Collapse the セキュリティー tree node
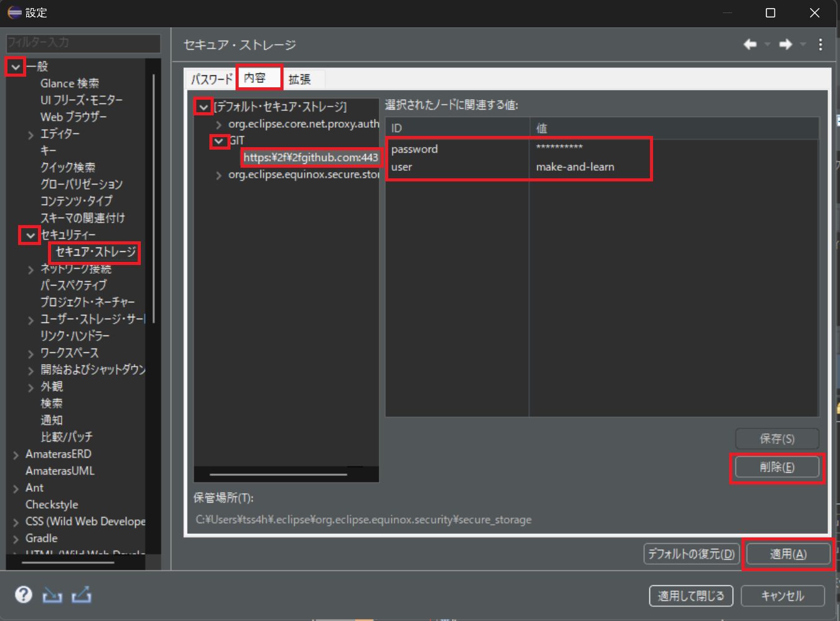Viewport: 840px width, 621px height. pyautogui.click(x=31, y=235)
